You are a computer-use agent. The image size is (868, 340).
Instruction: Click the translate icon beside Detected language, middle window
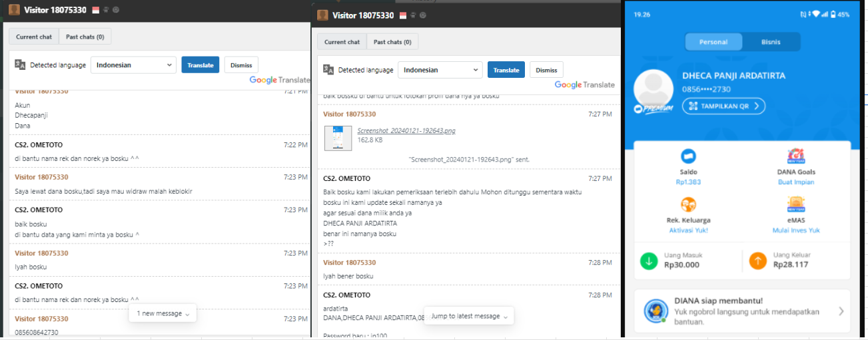328,69
